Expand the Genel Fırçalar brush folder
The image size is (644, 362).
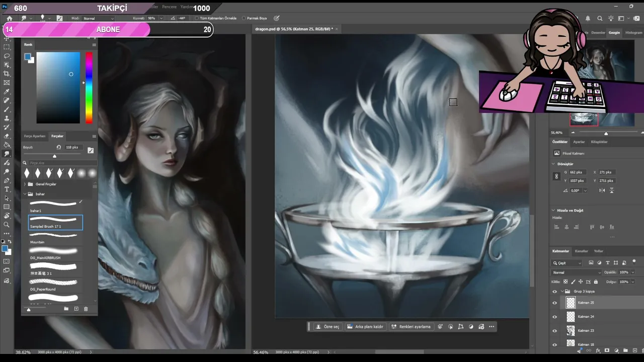click(25, 184)
